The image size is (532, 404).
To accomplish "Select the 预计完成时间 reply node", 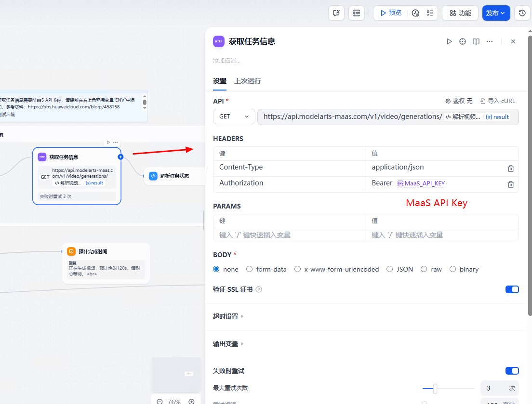I will [x=106, y=263].
